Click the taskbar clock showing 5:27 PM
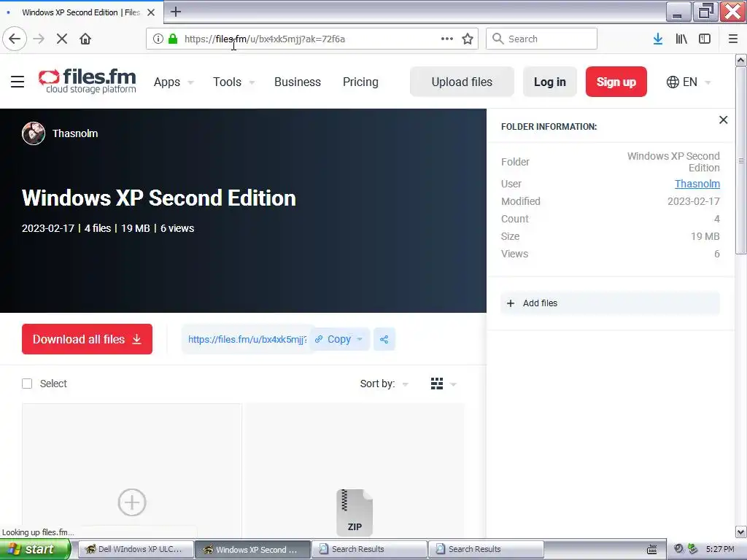Viewport: 747px width, 560px height. [720, 549]
